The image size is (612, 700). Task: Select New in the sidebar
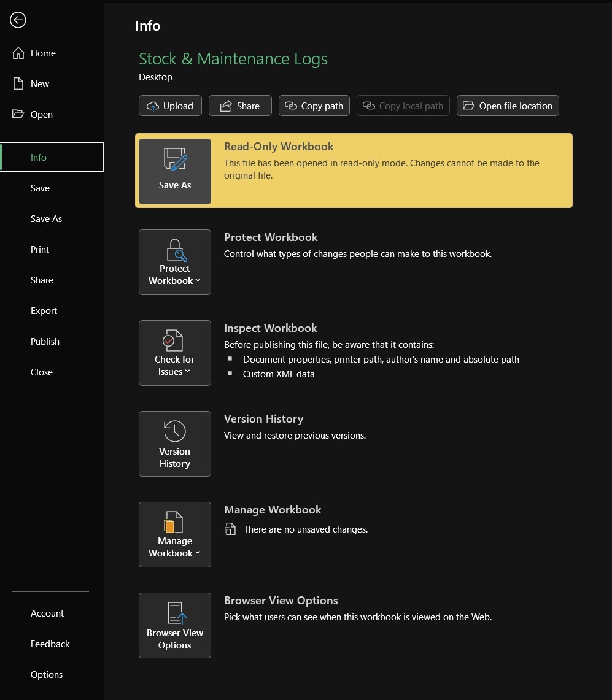click(x=52, y=83)
